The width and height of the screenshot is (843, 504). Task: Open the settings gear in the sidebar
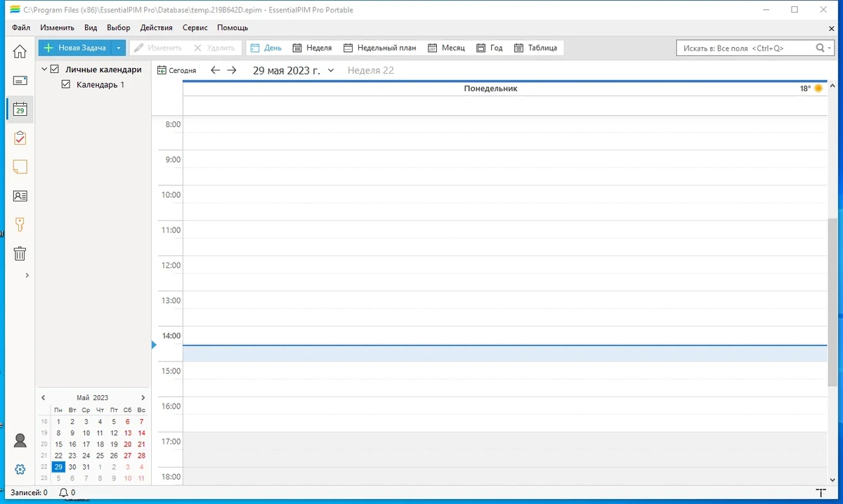[20, 469]
